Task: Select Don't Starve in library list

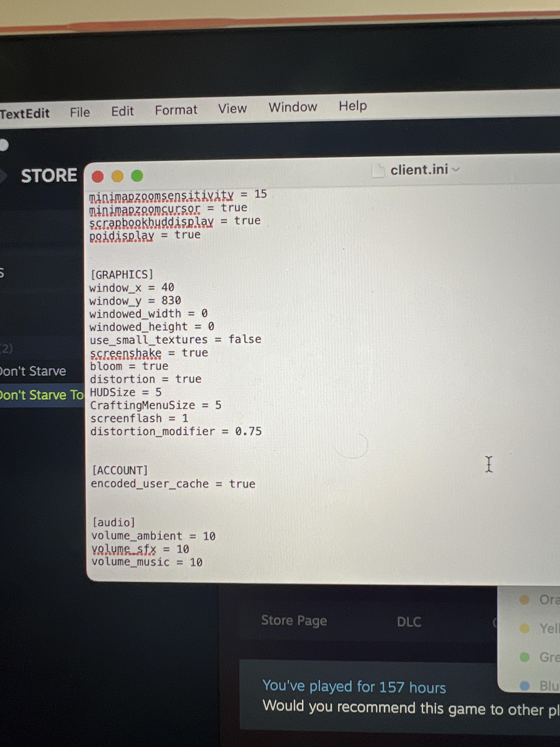Action: 33,371
